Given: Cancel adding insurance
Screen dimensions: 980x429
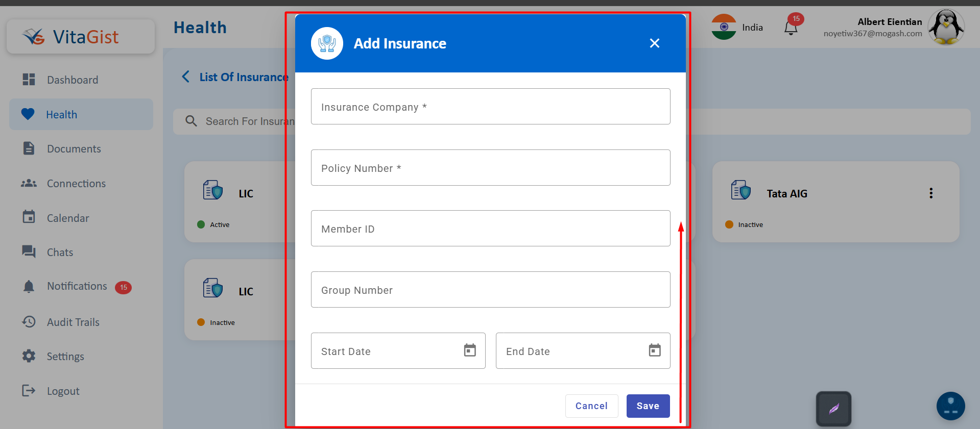Looking at the screenshot, I should pyautogui.click(x=591, y=406).
